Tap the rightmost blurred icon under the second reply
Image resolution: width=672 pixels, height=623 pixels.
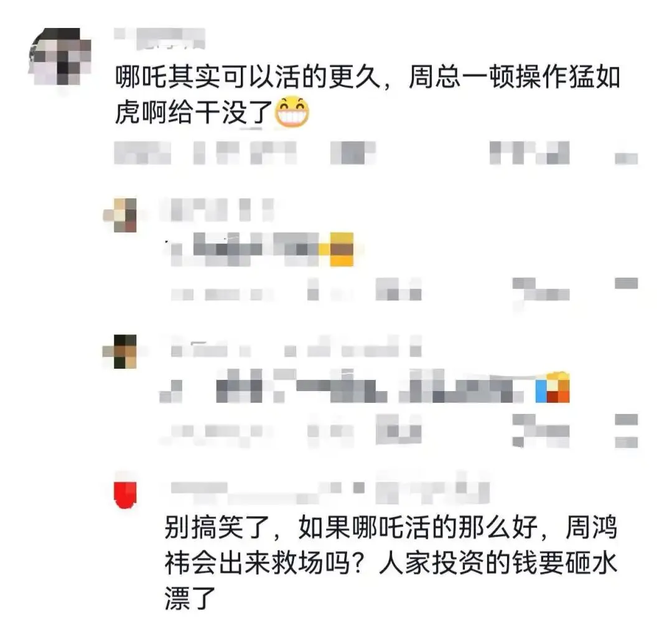pyautogui.click(x=626, y=431)
